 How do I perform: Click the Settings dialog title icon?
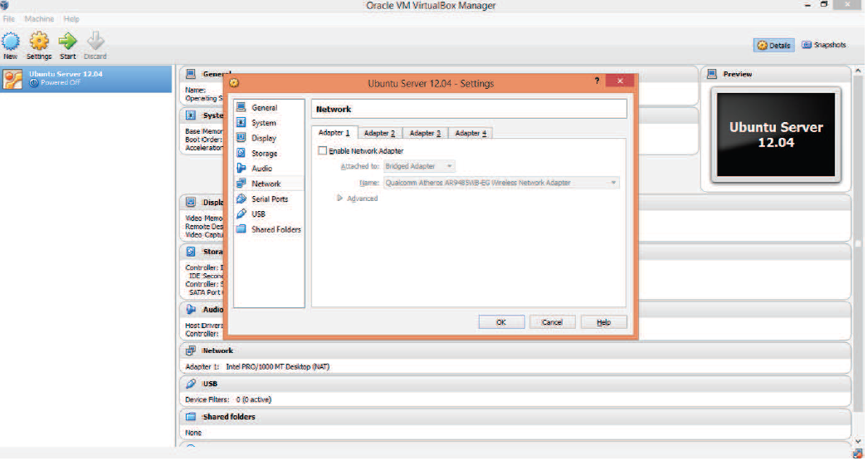(x=234, y=83)
